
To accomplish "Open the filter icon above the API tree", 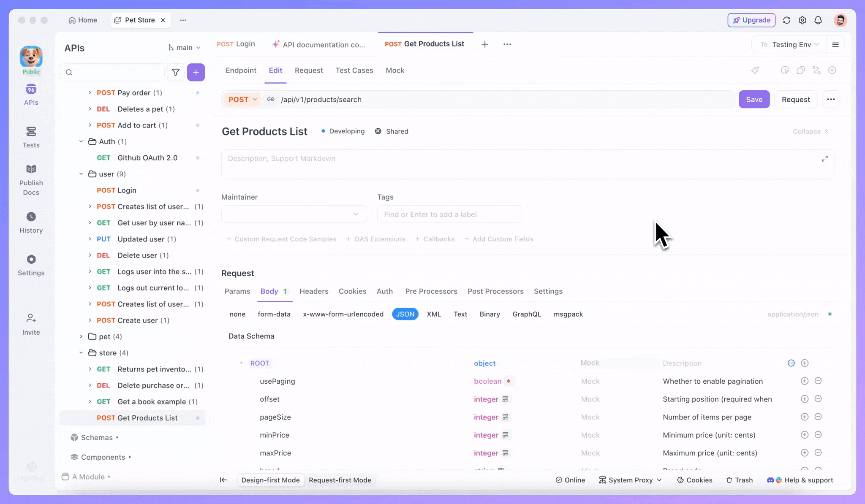I will click(x=176, y=72).
